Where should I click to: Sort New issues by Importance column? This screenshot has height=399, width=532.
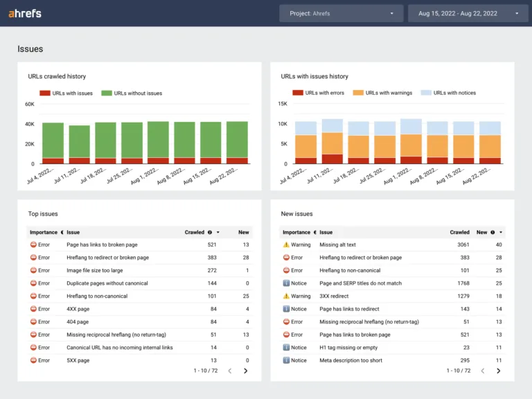coord(296,233)
